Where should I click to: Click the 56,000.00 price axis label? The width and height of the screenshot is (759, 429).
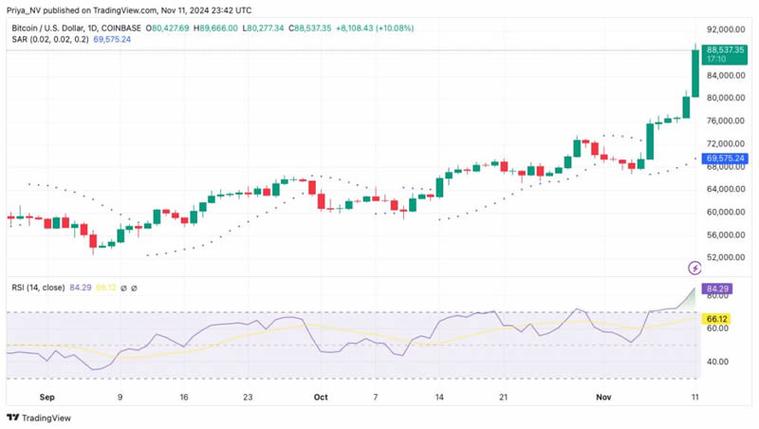pos(726,235)
